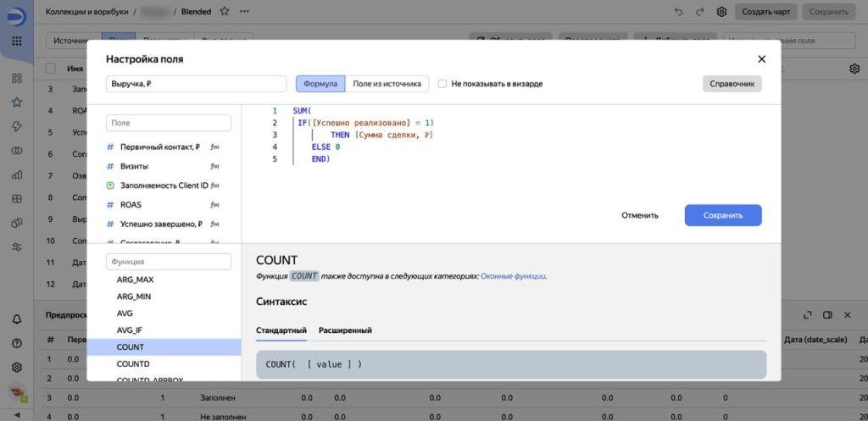Viewport: 868px width, 421px height.
Task: Redo the last change
Action: click(699, 12)
